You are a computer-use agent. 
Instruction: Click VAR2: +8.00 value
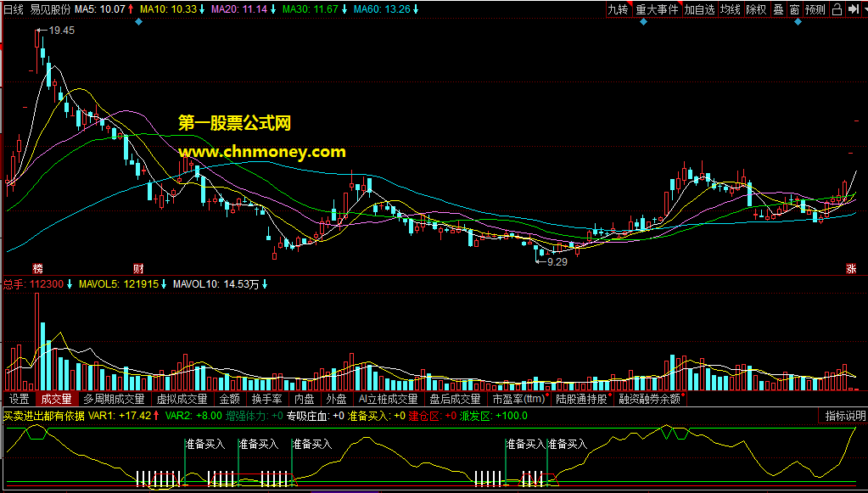(x=193, y=416)
